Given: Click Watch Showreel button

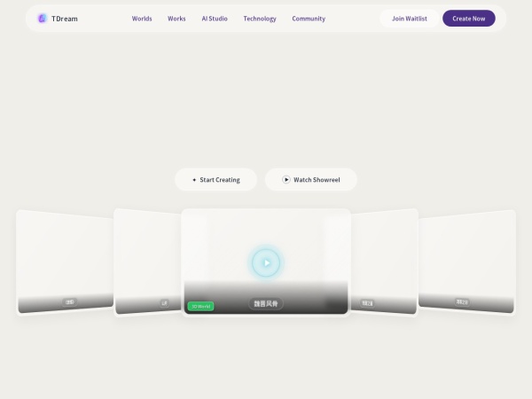Looking at the screenshot, I should coord(311,179).
